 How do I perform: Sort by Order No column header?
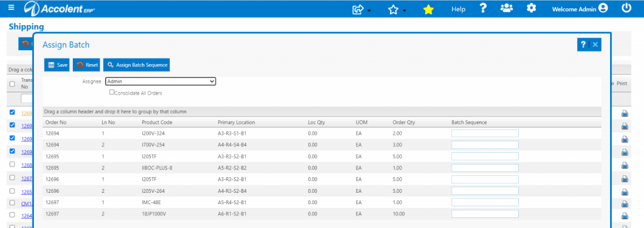click(56, 122)
